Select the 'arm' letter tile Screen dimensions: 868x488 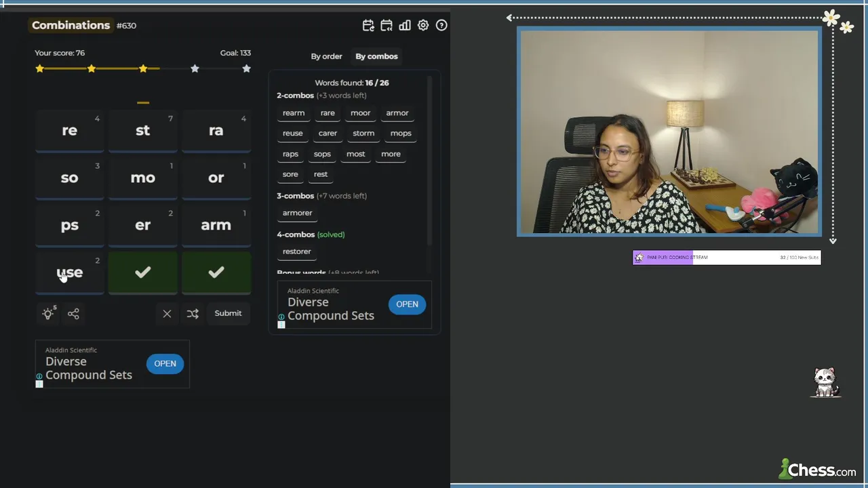(x=216, y=226)
